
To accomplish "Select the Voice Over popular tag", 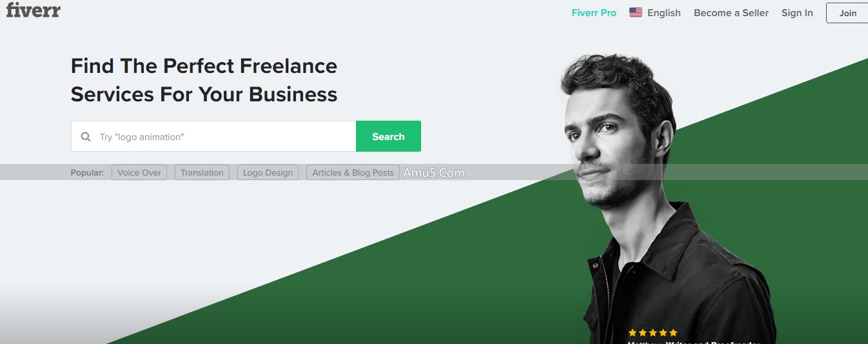I will point(139,172).
